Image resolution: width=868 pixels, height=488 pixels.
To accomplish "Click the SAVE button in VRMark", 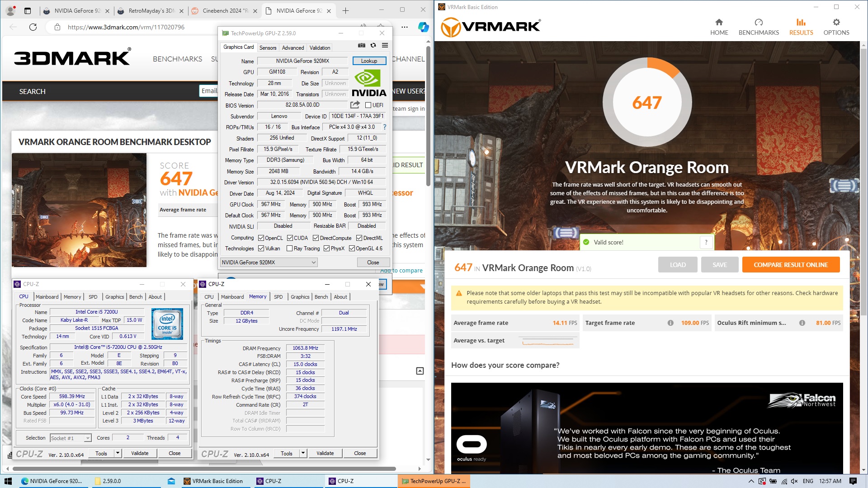I will pos(719,265).
